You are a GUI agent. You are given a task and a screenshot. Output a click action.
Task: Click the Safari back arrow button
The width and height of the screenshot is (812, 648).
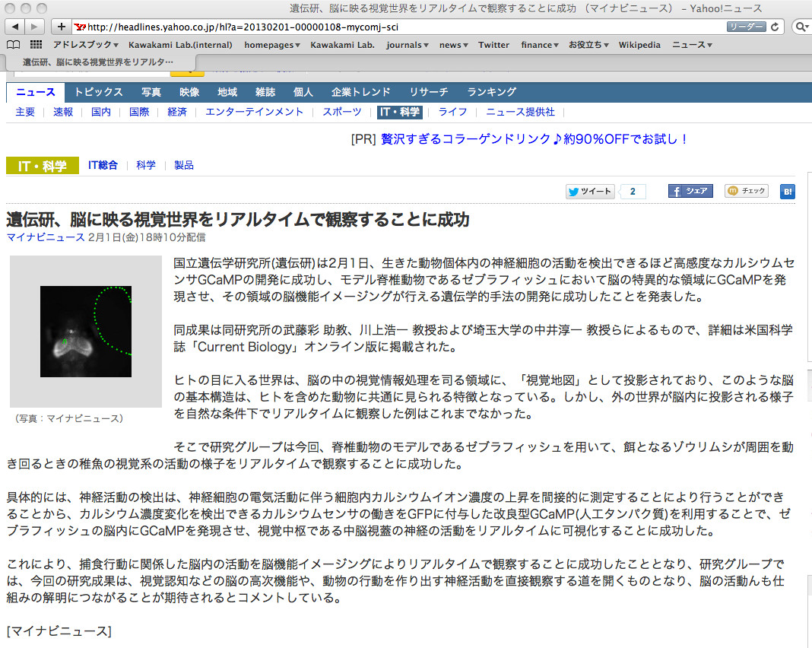15,27
